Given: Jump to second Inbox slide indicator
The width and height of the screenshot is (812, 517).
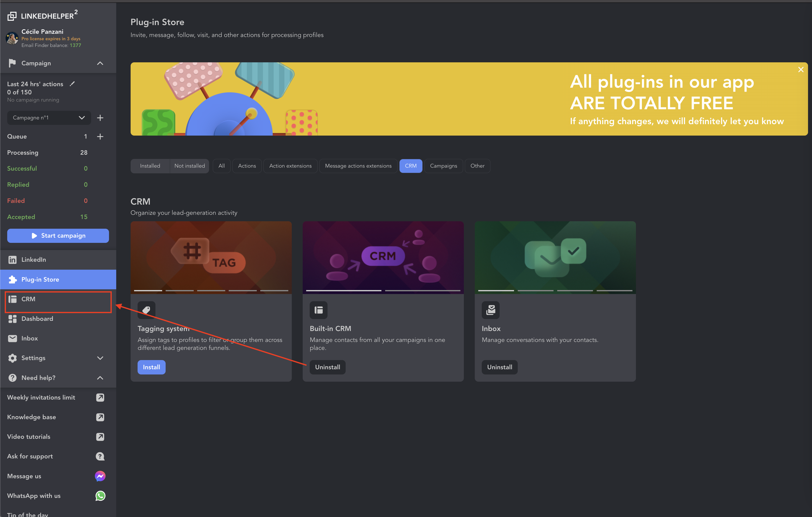Looking at the screenshot, I should tap(535, 290).
